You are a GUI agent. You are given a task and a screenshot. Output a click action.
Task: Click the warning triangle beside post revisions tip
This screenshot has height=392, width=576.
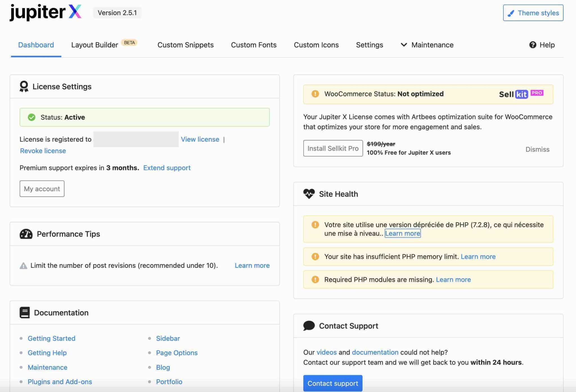(23, 266)
